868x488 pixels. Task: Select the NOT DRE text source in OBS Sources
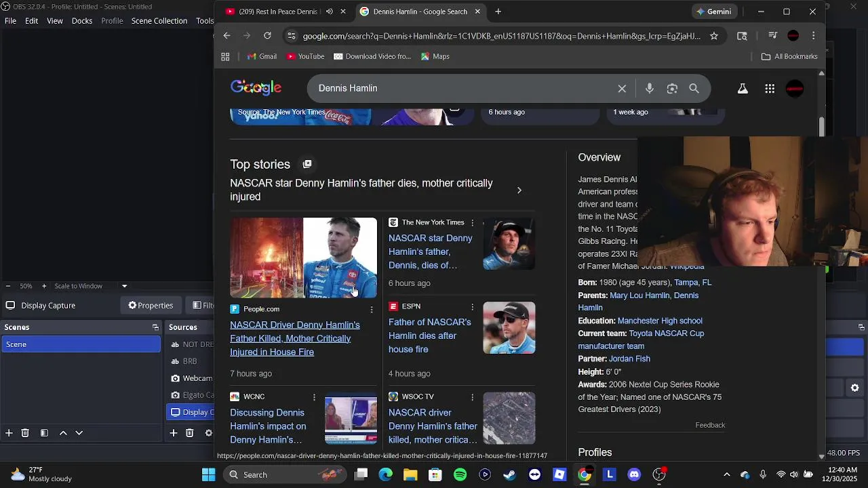(191, 344)
